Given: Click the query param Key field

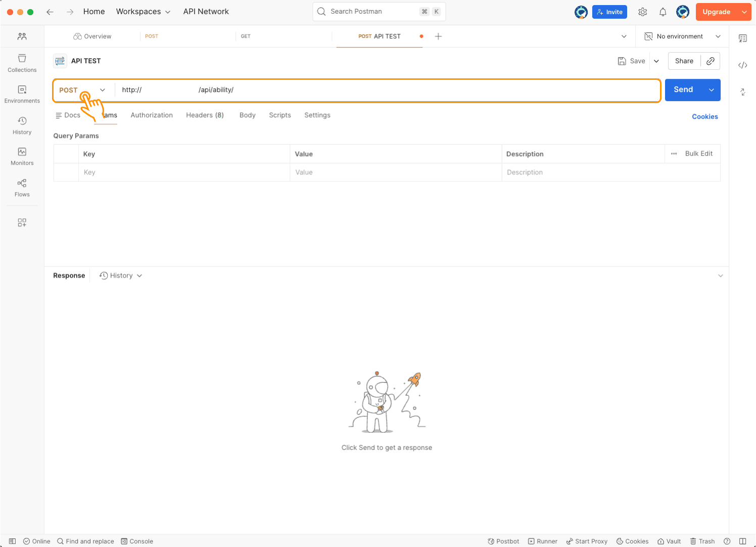Looking at the screenshot, I should pyautogui.click(x=184, y=172).
